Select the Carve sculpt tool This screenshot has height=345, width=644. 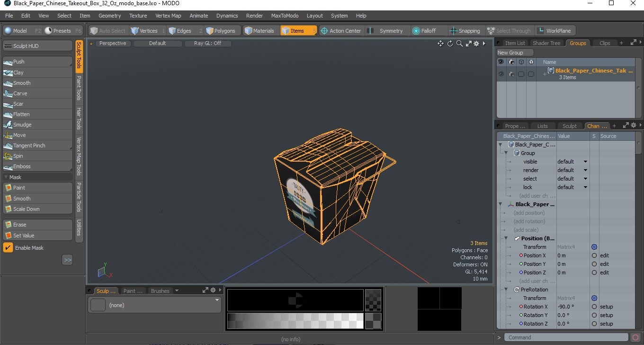[38, 93]
